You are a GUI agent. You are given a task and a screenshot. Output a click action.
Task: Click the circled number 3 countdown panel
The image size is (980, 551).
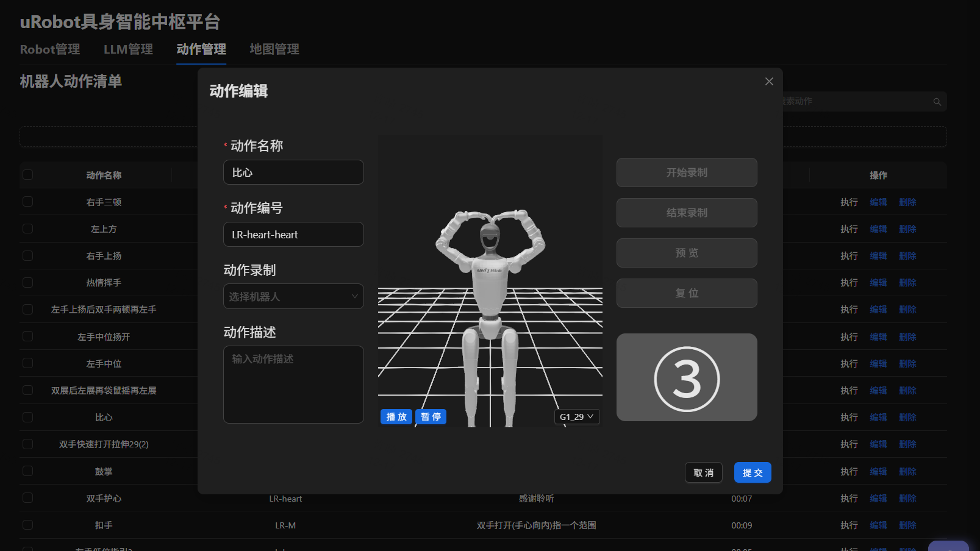pyautogui.click(x=687, y=377)
